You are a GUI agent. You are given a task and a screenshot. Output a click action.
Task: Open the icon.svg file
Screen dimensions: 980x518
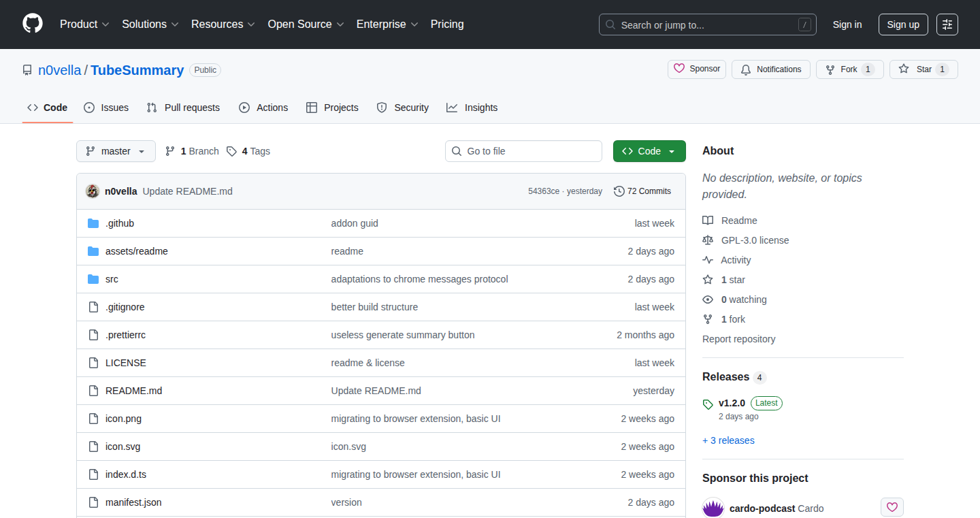tap(122, 447)
